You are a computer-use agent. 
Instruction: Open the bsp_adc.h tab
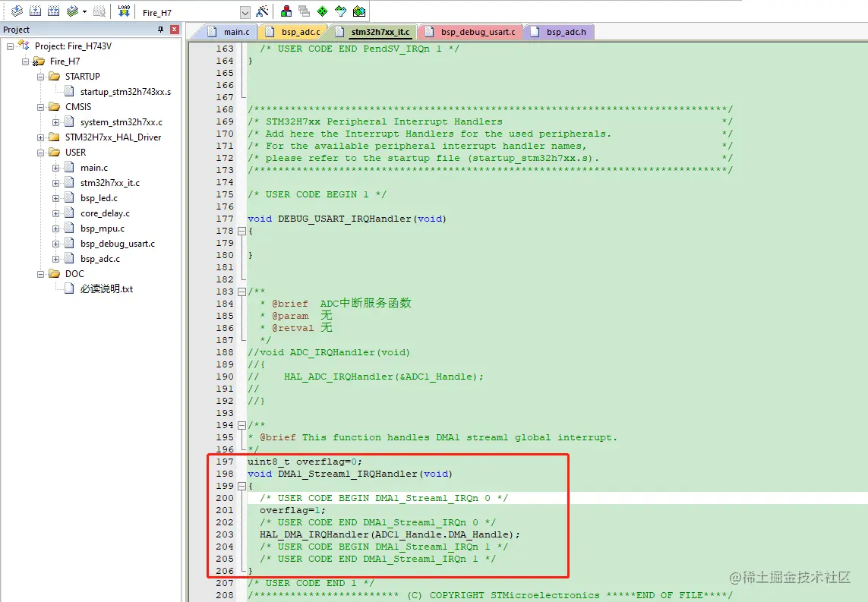click(559, 32)
